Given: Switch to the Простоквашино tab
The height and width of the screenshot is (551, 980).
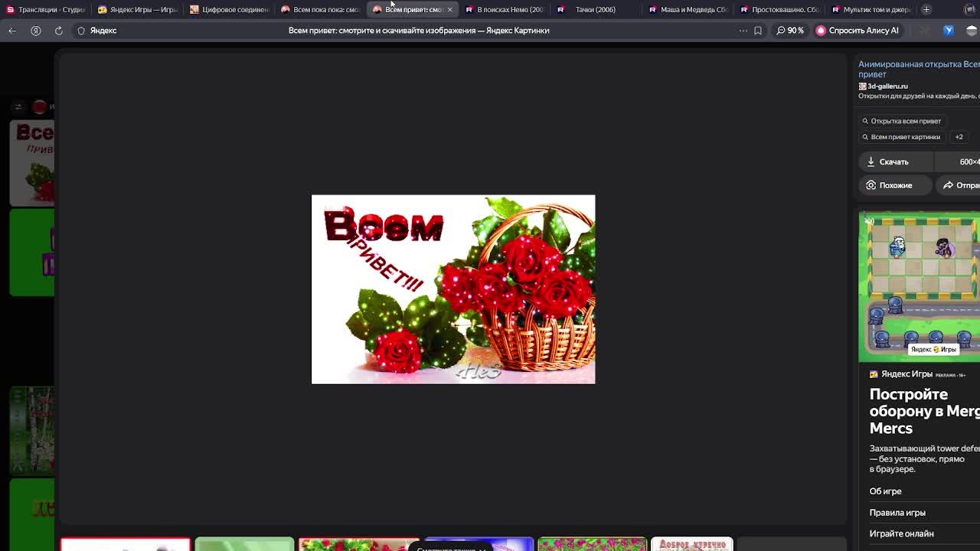Looking at the screenshot, I should coord(779,9).
